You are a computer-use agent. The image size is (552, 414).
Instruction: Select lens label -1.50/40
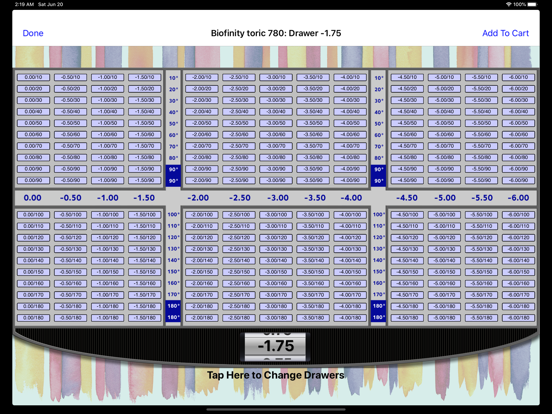click(x=144, y=112)
